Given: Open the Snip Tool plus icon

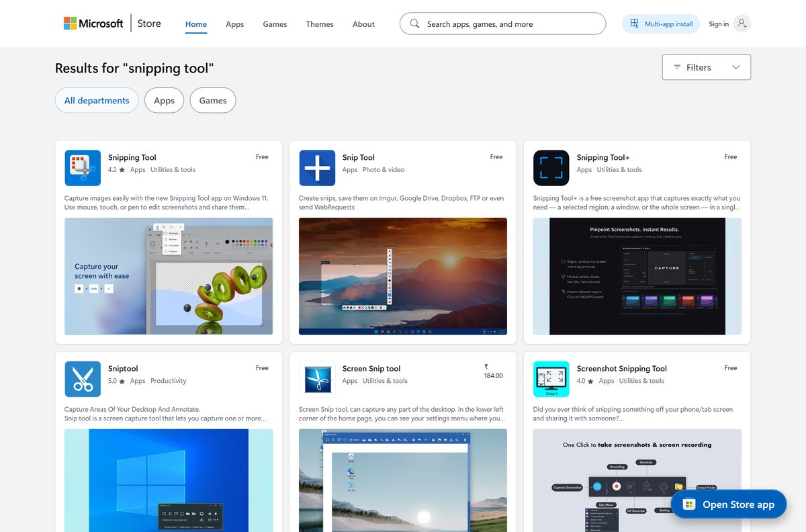Looking at the screenshot, I should coord(317,168).
